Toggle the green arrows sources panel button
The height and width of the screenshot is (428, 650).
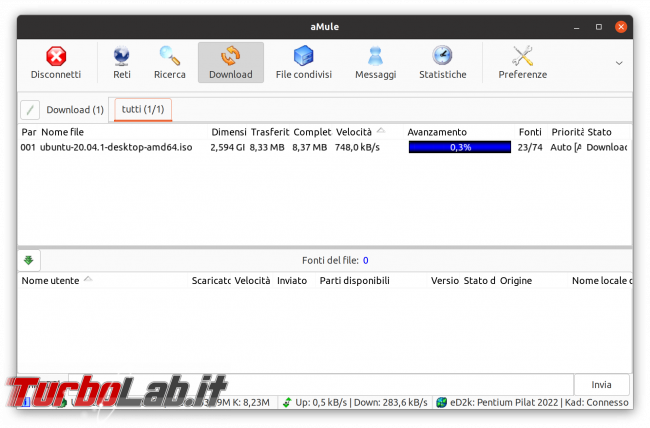click(x=29, y=260)
